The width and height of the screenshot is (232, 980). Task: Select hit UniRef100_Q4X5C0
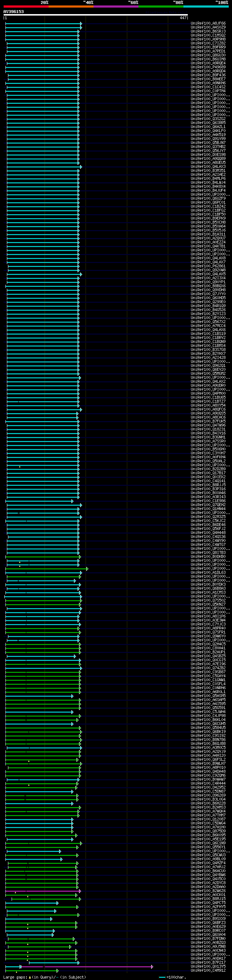click(208, 879)
